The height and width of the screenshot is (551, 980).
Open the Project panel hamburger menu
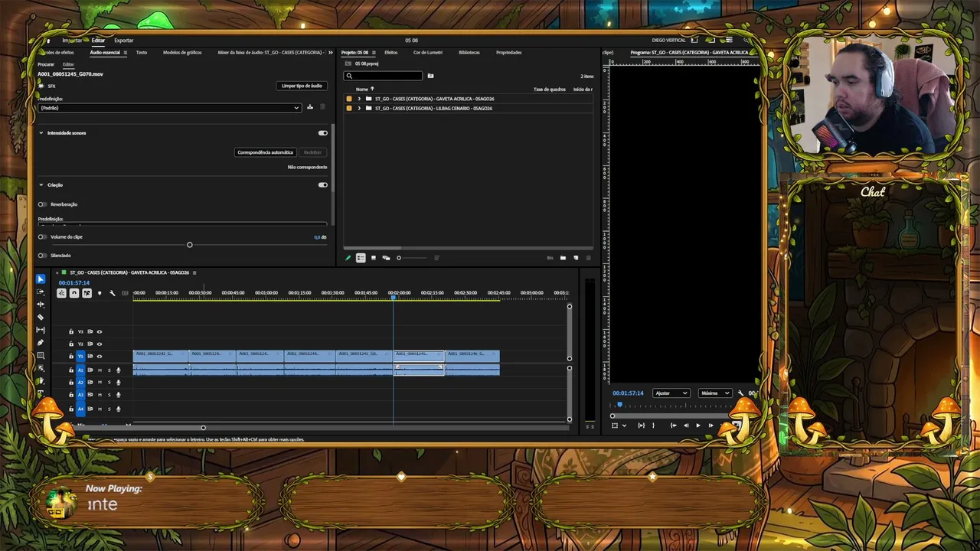(x=374, y=52)
